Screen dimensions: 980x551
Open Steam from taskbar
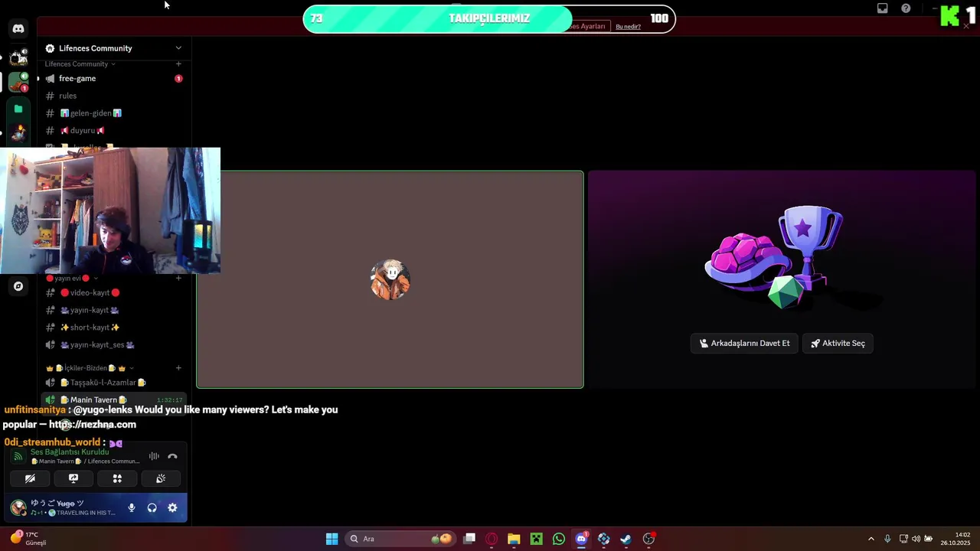[626, 539]
